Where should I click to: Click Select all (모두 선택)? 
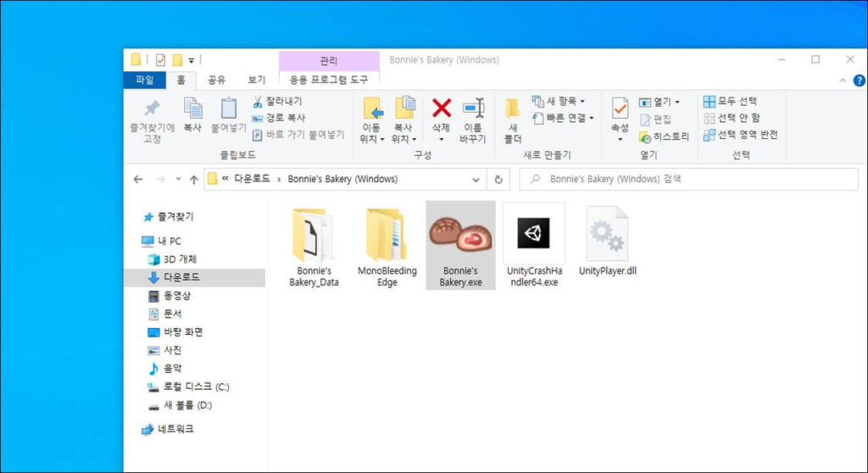coord(730,102)
